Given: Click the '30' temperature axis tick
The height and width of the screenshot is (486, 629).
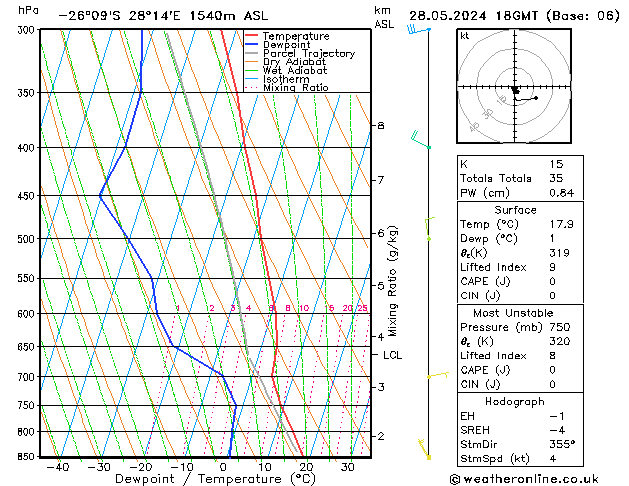Looking at the screenshot, I should pyautogui.click(x=347, y=467).
